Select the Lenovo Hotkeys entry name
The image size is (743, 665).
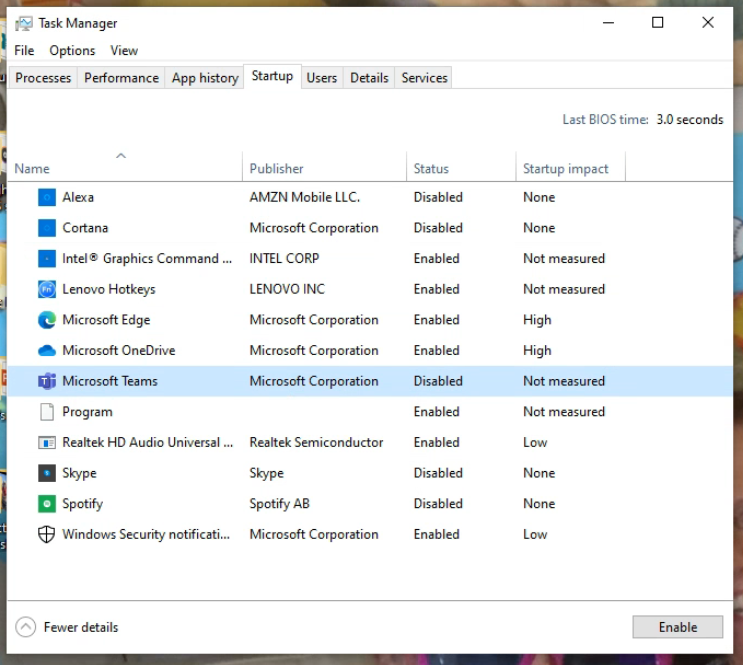109,289
